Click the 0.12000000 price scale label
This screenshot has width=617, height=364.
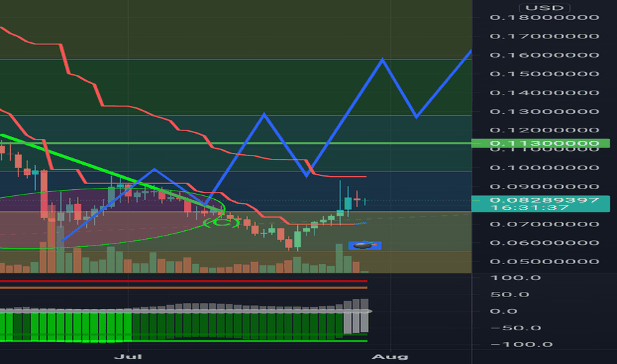[x=544, y=130]
